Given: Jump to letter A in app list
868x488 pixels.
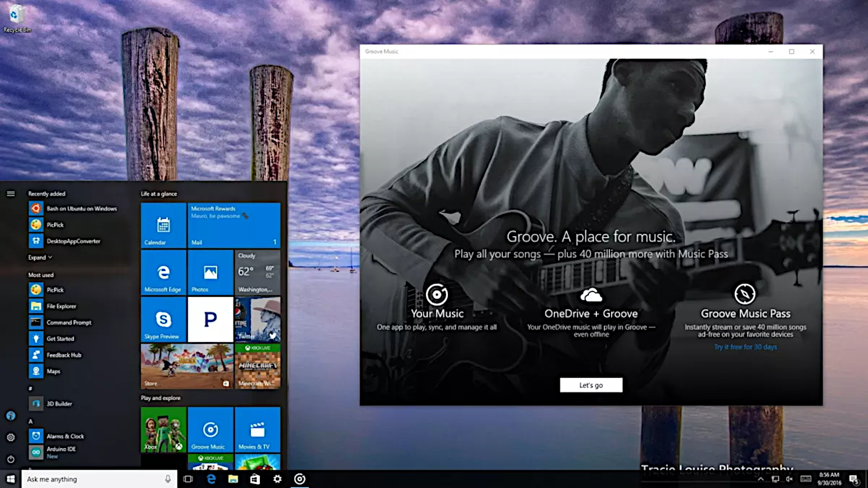Looking at the screenshot, I should tap(30, 421).
